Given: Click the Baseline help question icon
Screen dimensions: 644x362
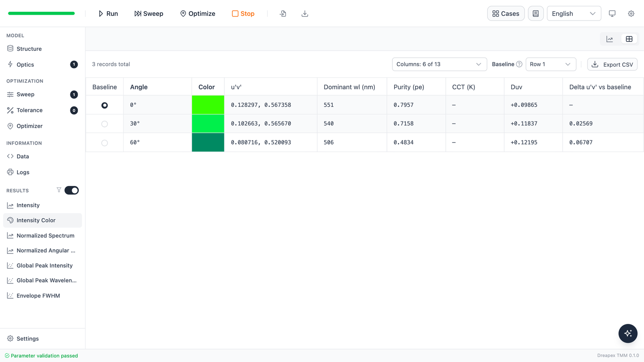Looking at the screenshot, I should coord(519,64).
